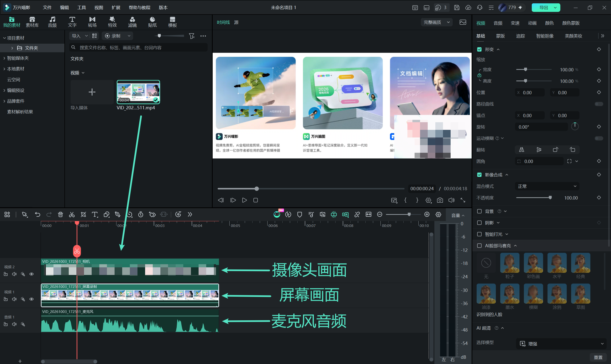Viewport: 611px width, 364px height.
Task: Mute the 音频 1 track
Action: 14,324
